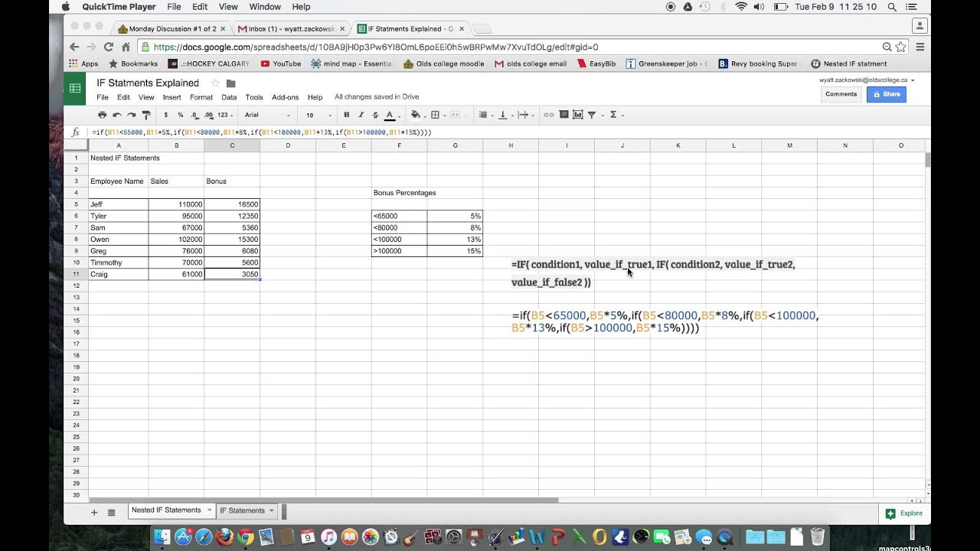This screenshot has width=980, height=551.
Task: Select column header H
Action: point(511,145)
